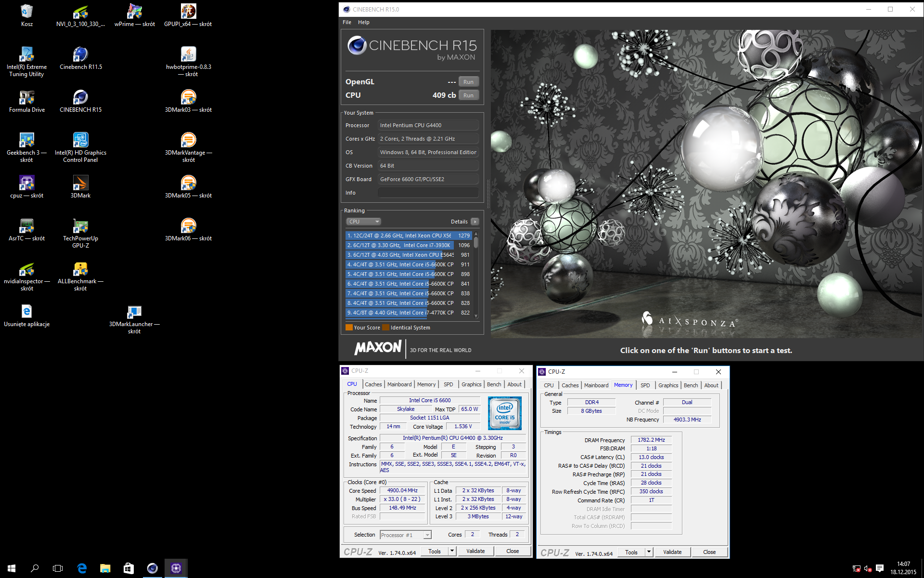Open the File menu in Cinebench
924x578 pixels.
coord(347,22)
